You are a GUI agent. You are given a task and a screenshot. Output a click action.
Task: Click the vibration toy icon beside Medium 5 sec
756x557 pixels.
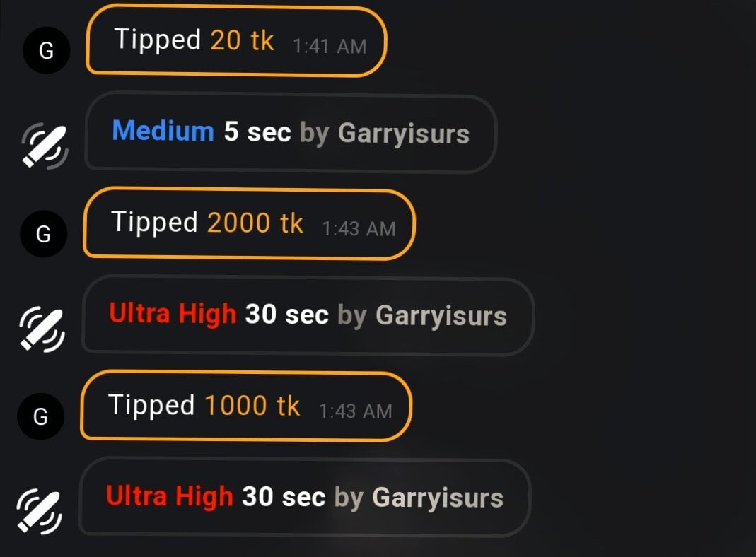[x=45, y=146]
